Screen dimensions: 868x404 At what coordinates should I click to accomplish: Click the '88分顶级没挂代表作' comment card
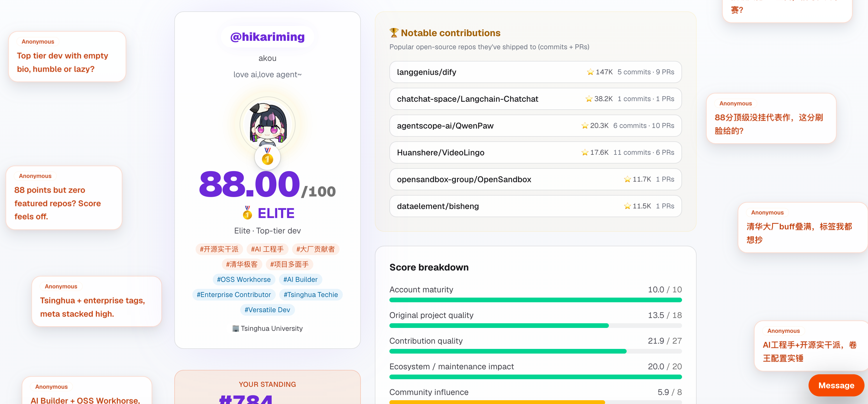pyautogui.click(x=771, y=118)
